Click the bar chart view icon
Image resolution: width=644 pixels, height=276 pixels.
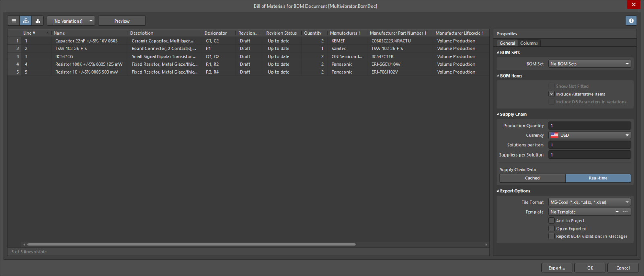tap(38, 21)
